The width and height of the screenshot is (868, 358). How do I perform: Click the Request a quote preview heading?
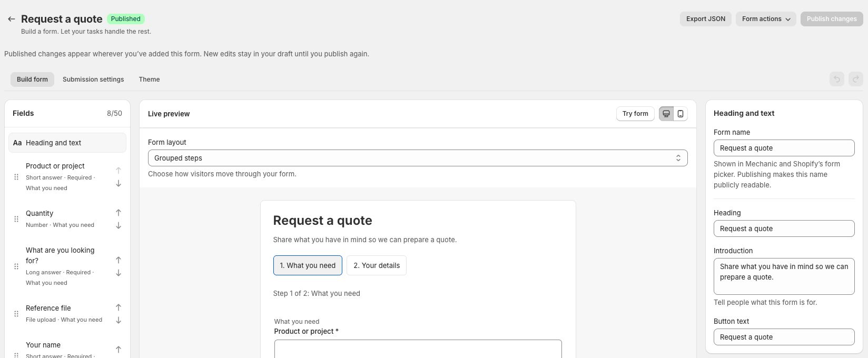click(322, 221)
